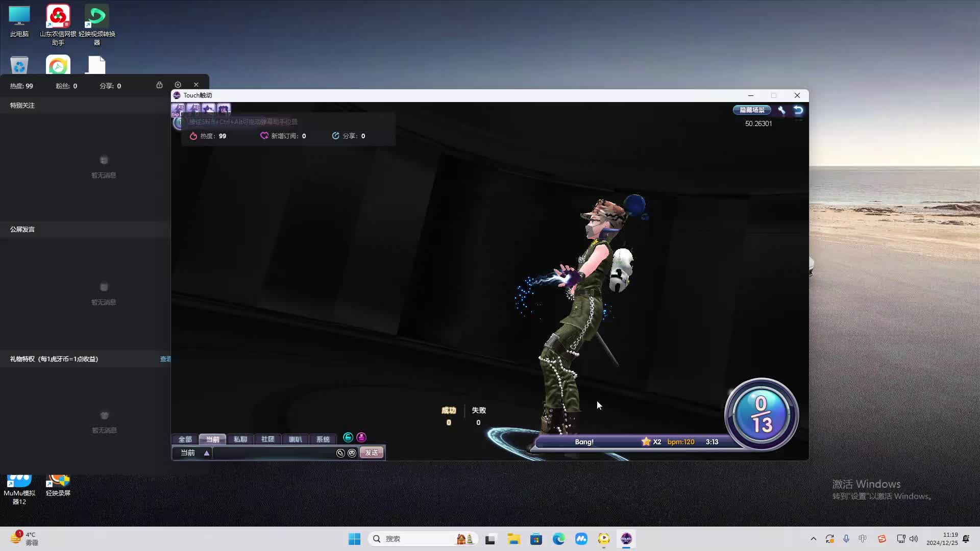The width and height of the screenshot is (980, 551).
Task: Open the emoji smiley picker in chat
Action: [x=352, y=453]
